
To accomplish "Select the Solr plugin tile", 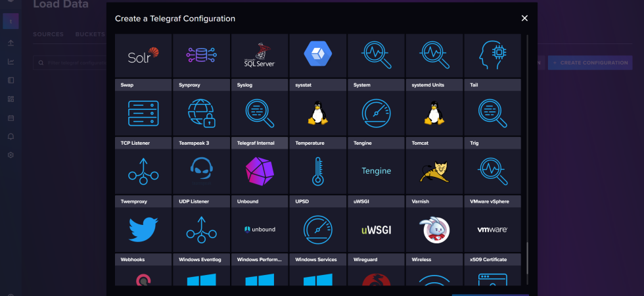I will pyautogui.click(x=143, y=56).
